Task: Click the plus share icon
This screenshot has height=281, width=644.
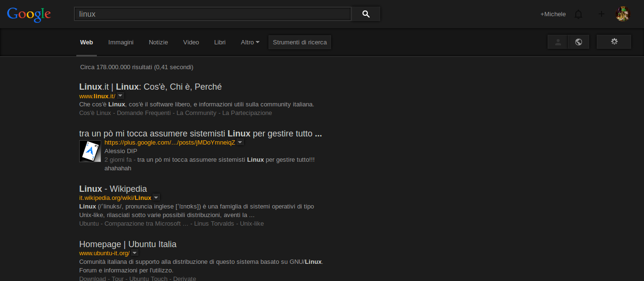Action: (x=602, y=14)
